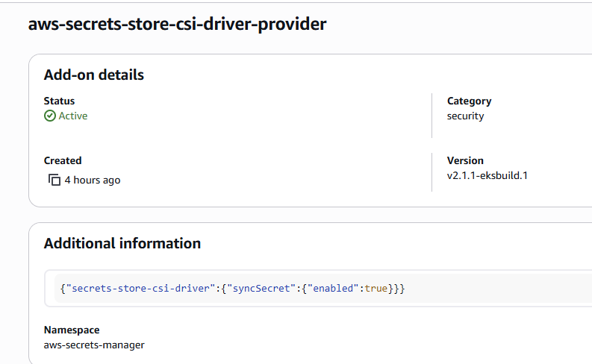Image resolution: width=592 pixels, height=364 pixels.
Task: Click the Version field label
Action: pos(465,160)
